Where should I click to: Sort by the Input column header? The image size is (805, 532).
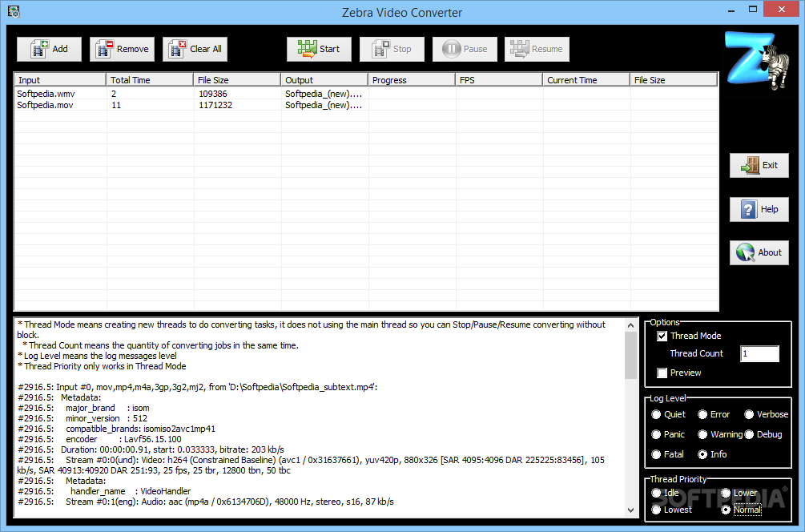[x=59, y=80]
